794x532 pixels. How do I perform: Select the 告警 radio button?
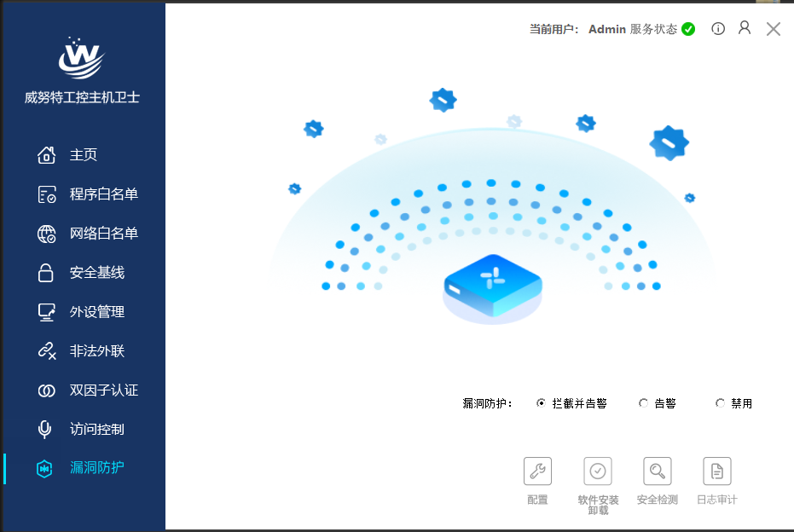pos(643,403)
